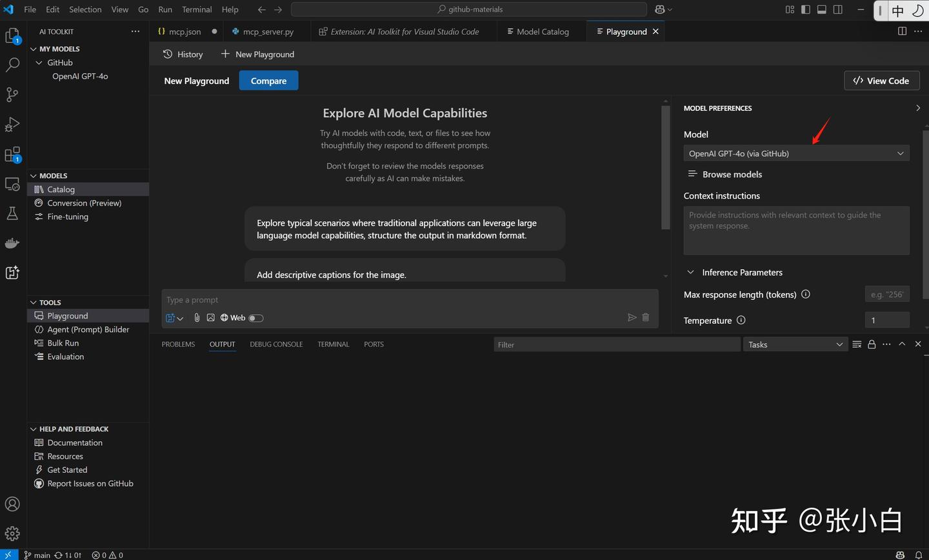
Task: Open the Search view in activity bar
Action: click(12, 65)
